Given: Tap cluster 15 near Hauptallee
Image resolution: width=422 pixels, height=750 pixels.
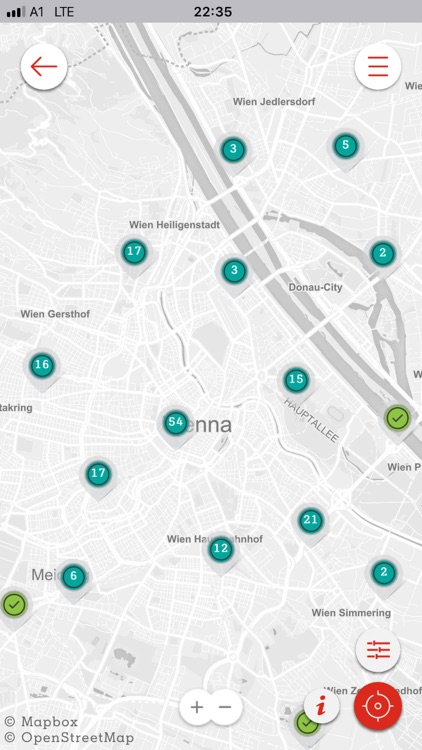Looking at the screenshot, I should coord(296,380).
